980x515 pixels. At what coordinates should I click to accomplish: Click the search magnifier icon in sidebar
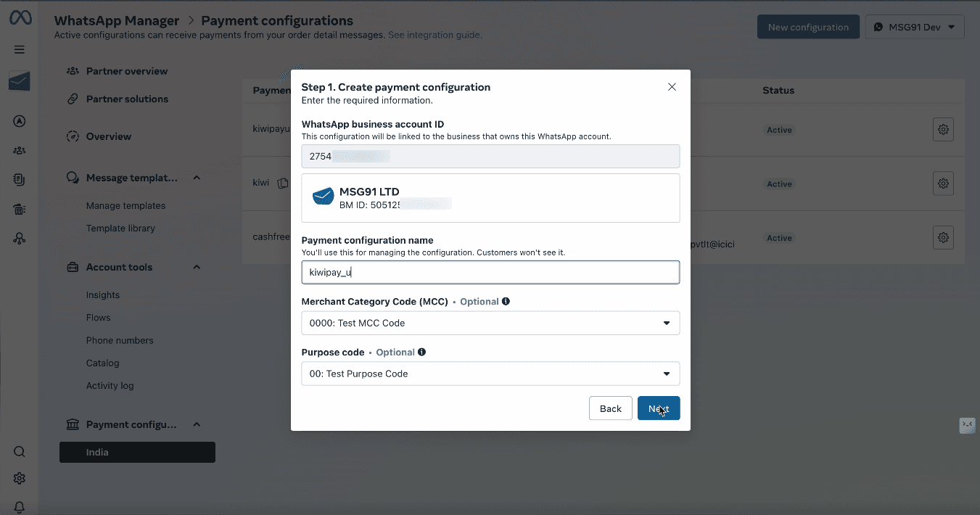click(20, 452)
